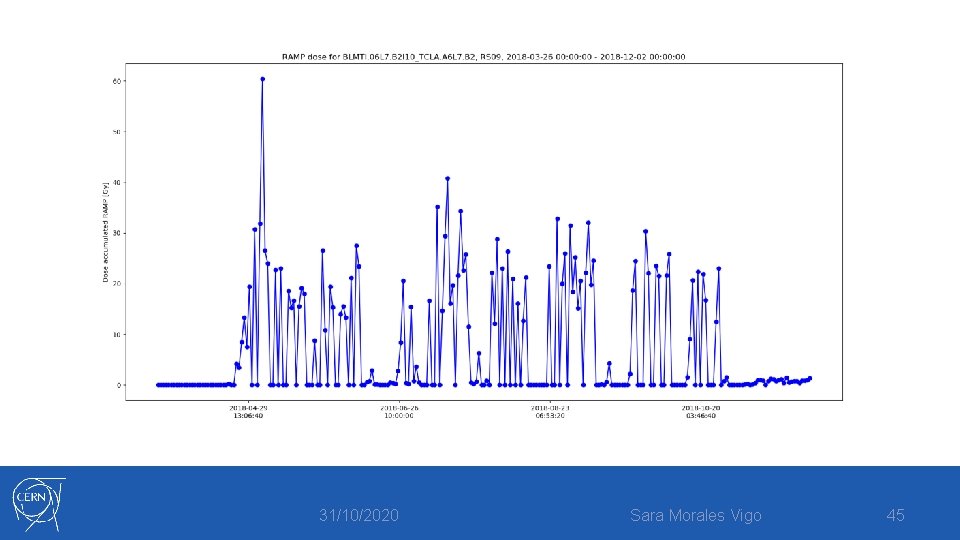Click the first zero-value data point on the left
960x540 pixels.
point(158,385)
